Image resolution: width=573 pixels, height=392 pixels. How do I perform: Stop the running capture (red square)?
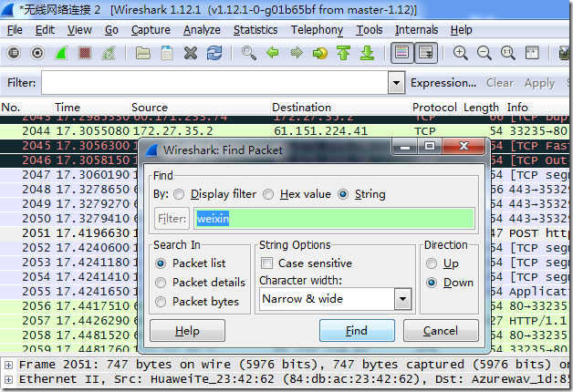point(85,53)
